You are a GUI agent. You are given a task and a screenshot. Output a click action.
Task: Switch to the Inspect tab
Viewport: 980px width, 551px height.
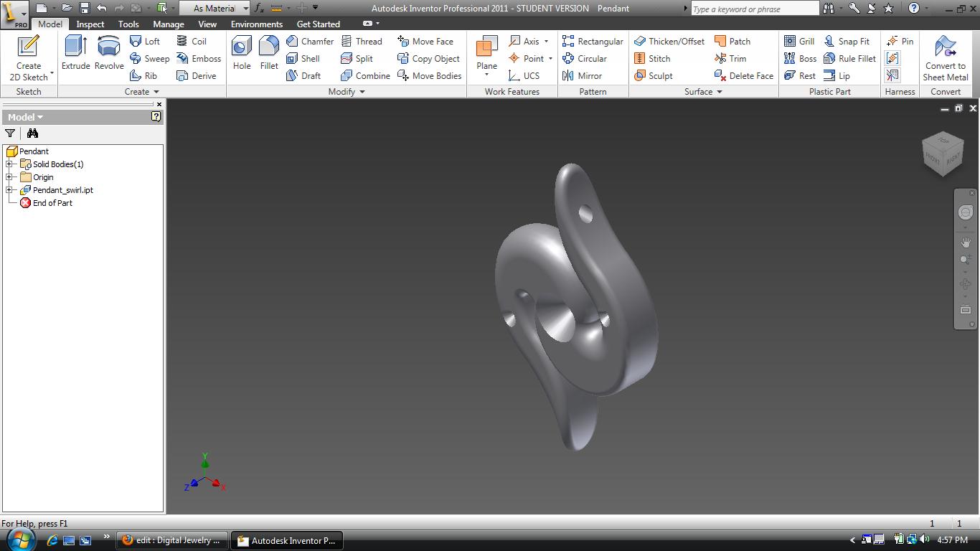click(x=90, y=24)
